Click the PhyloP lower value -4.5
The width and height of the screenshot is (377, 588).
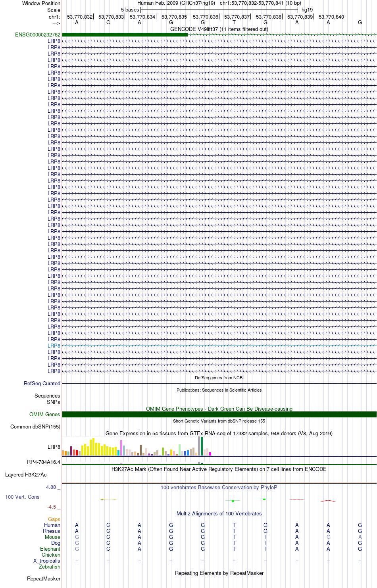(52, 507)
